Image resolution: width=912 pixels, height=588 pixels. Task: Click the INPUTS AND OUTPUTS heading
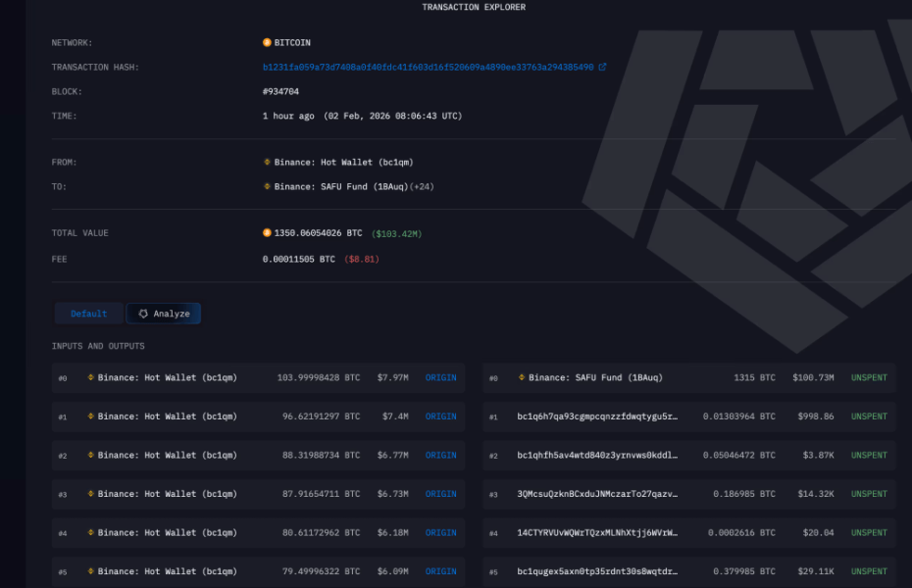tap(98, 346)
